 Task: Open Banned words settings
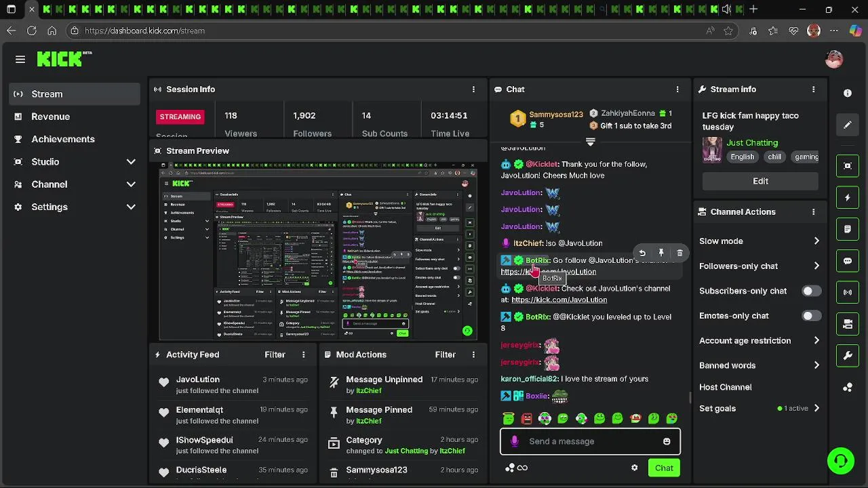(759, 365)
